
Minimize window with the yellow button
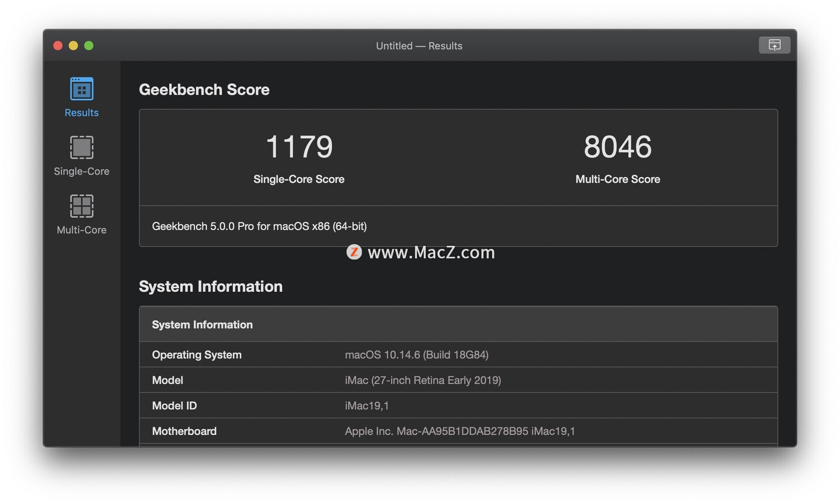73,45
